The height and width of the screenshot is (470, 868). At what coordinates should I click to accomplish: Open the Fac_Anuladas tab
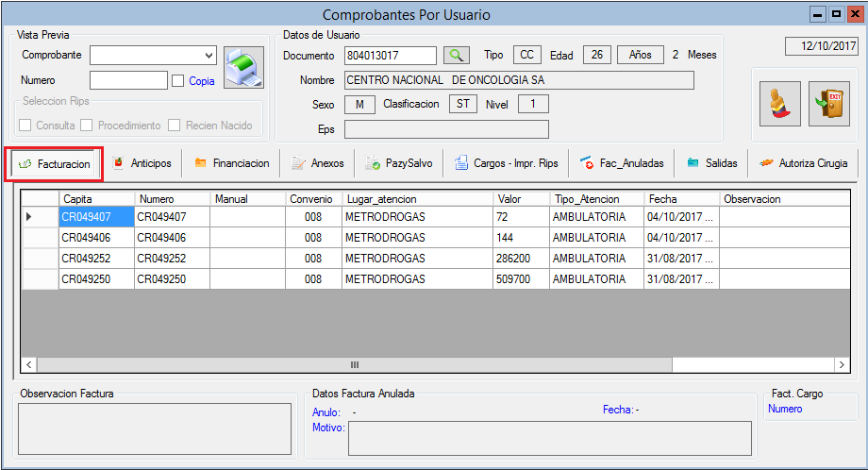coord(622,163)
